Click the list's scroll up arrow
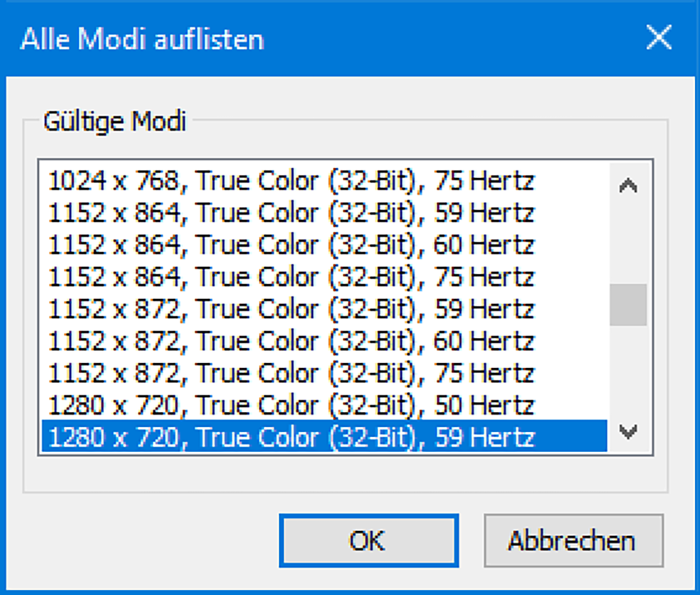This screenshot has width=700, height=595. pyautogui.click(x=628, y=186)
